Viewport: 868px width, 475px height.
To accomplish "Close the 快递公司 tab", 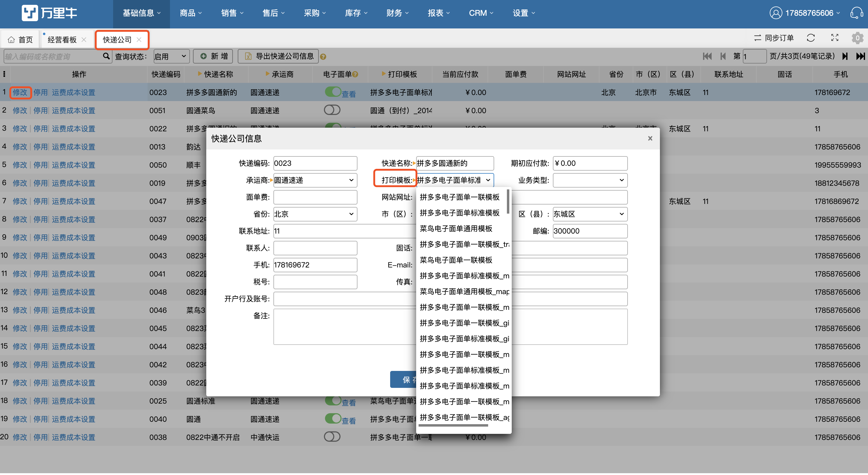I will point(139,40).
